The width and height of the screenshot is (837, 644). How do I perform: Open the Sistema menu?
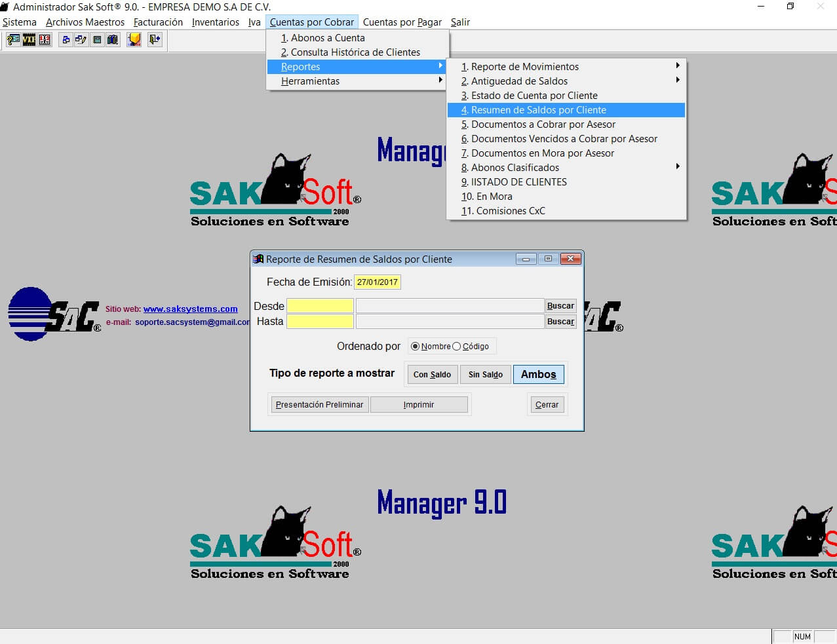(20, 22)
